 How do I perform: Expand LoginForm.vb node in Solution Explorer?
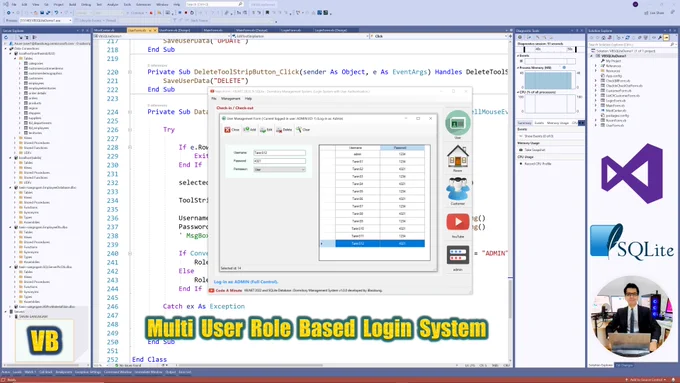[x=596, y=101]
